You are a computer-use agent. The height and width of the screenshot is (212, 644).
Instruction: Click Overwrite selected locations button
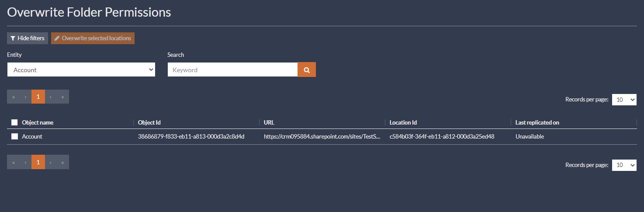tap(93, 38)
